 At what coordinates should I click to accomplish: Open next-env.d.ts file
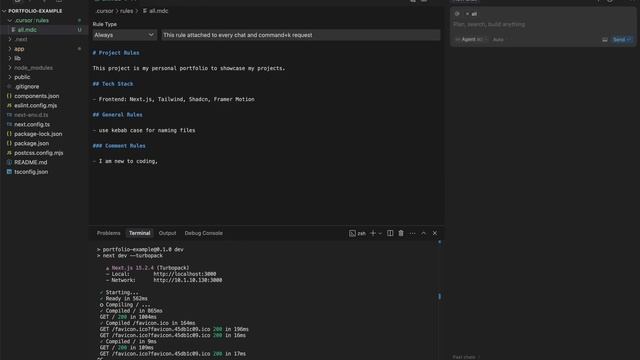pos(31,115)
